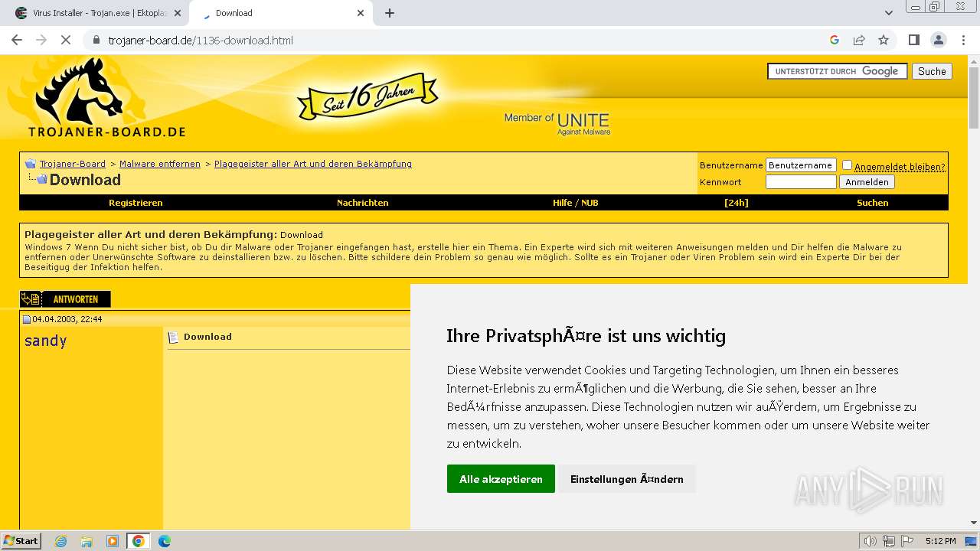
Task: Click the volume icon in system tray
Action: (871, 541)
